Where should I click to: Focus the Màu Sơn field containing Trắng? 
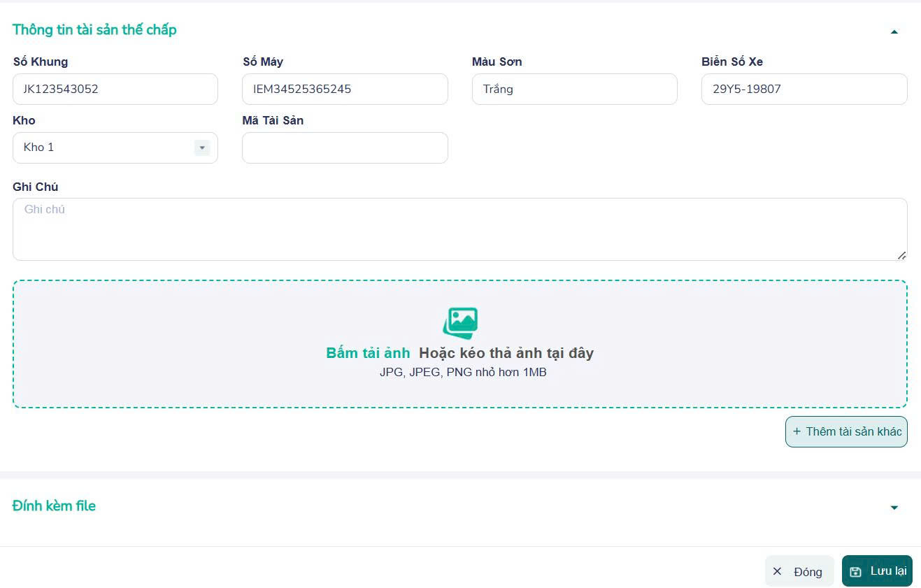pyautogui.click(x=574, y=89)
